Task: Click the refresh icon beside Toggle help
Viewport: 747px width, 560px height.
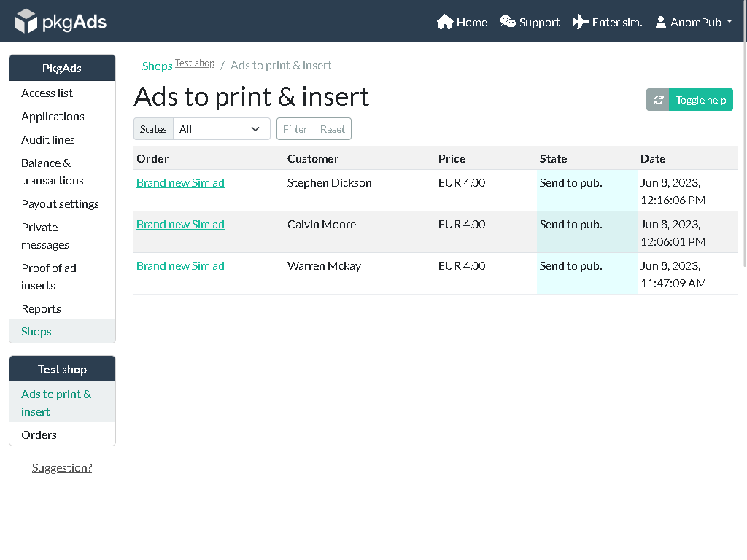Action: [x=658, y=100]
